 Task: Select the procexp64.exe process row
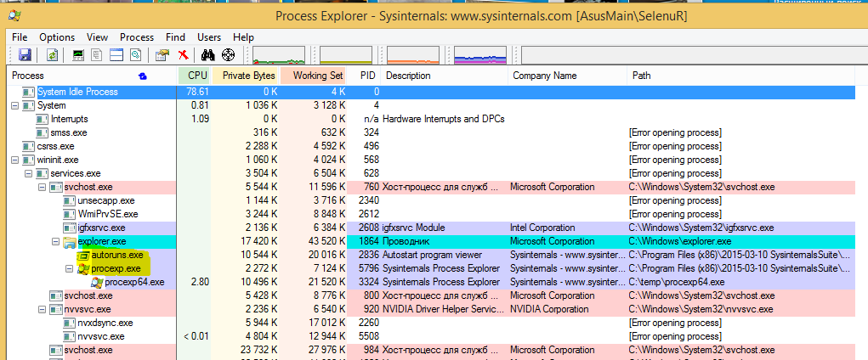134,282
